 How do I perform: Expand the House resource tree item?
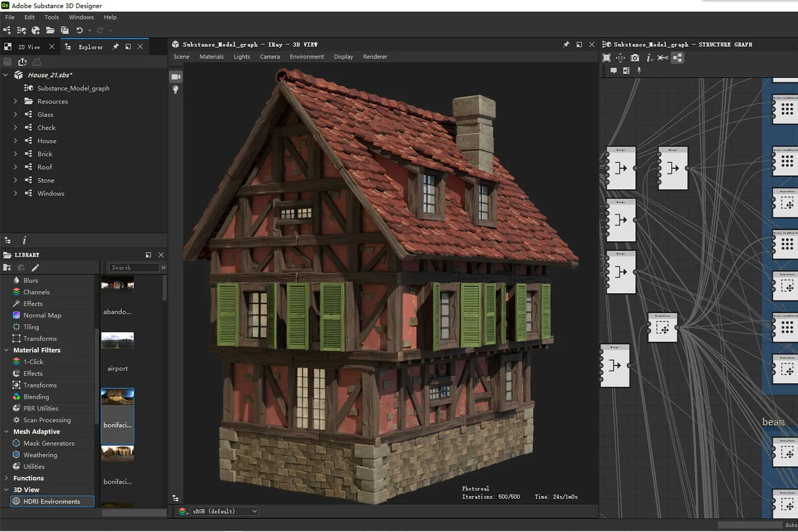coord(15,140)
